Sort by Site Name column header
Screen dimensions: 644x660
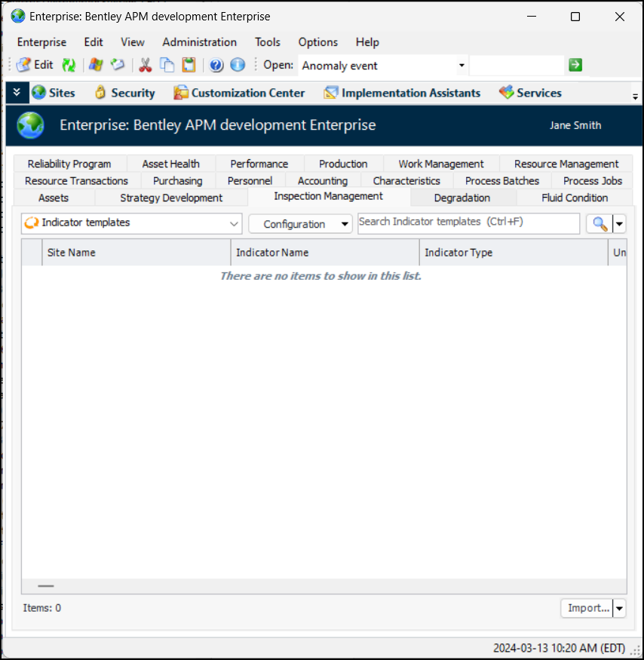click(x=136, y=253)
